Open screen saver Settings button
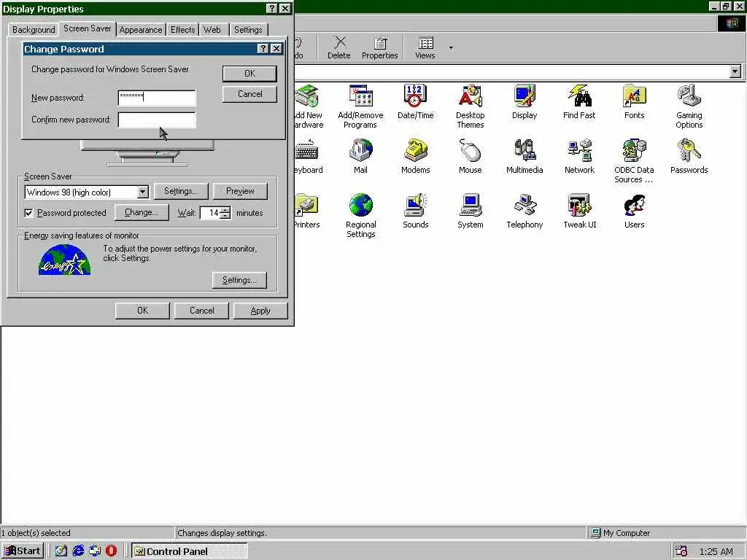The image size is (747, 560). pos(181,191)
